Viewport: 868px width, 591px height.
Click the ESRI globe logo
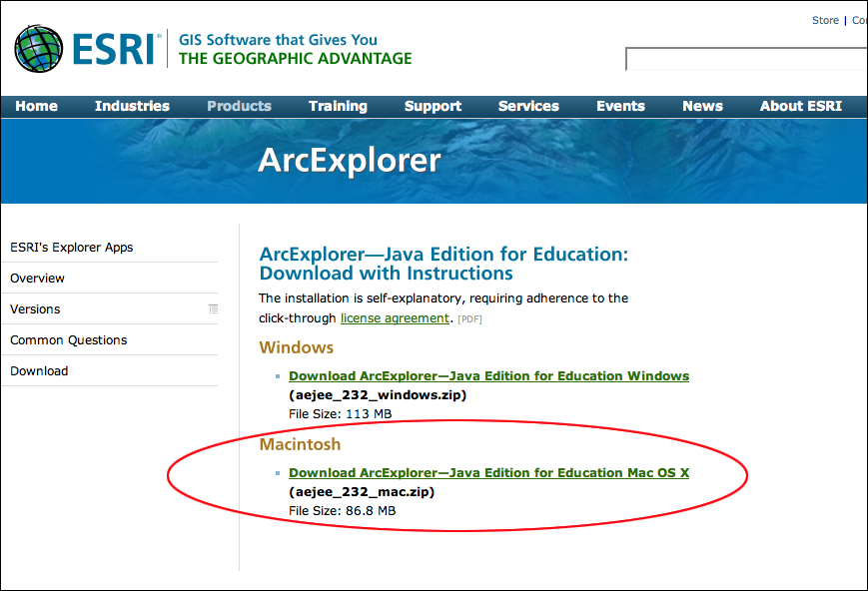point(38,48)
